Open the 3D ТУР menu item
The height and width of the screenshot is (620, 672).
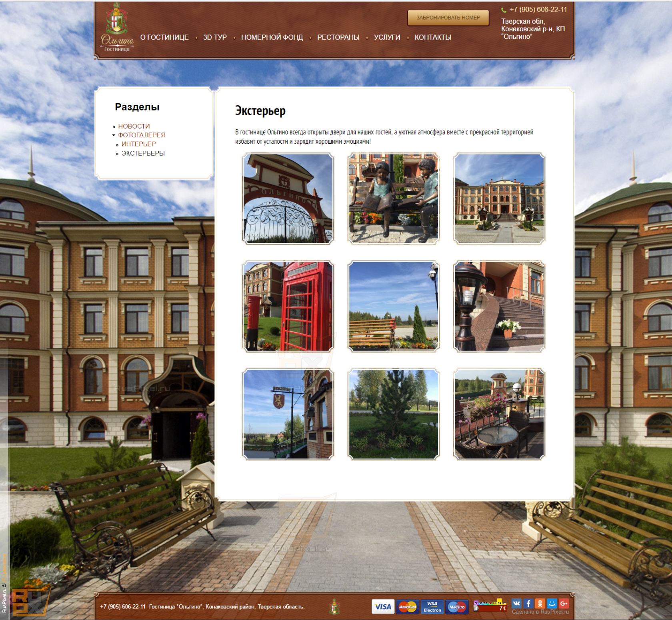point(215,37)
